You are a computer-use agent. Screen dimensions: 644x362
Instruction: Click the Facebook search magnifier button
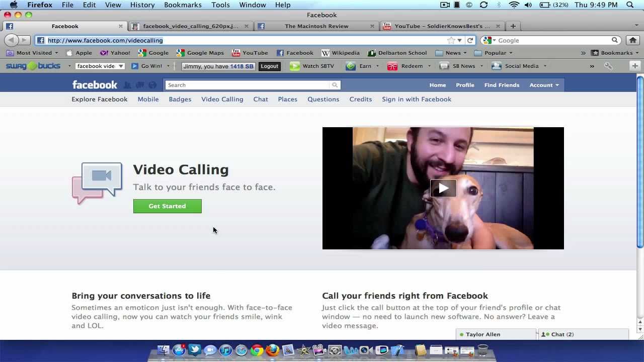click(x=335, y=85)
